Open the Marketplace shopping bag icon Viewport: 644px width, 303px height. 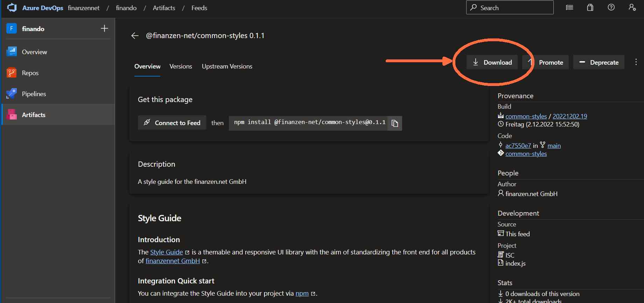[x=590, y=7]
